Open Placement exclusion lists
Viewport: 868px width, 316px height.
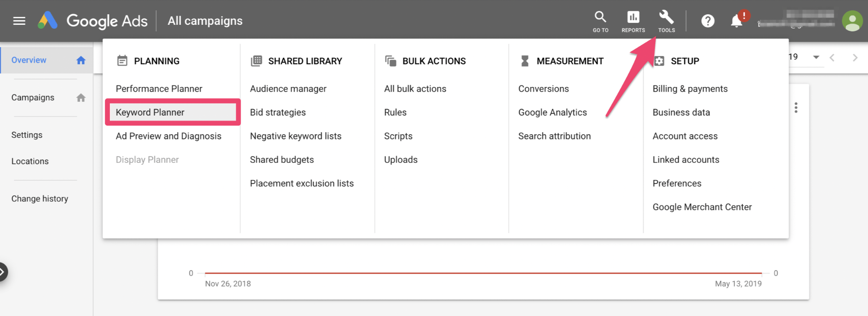[x=301, y=183]
